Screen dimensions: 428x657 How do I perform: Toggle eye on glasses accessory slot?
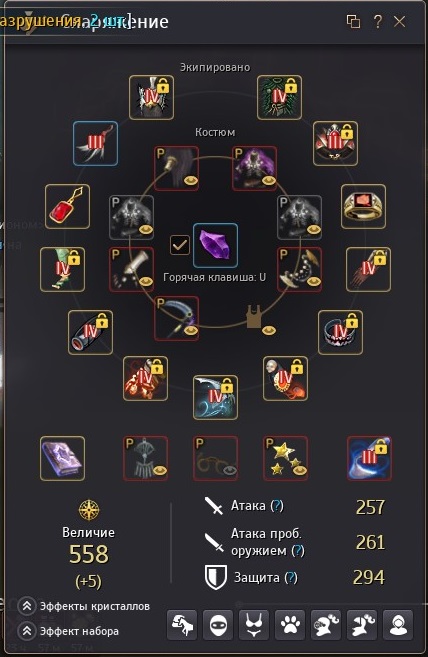pyautogui.click(x=229, y=471)
